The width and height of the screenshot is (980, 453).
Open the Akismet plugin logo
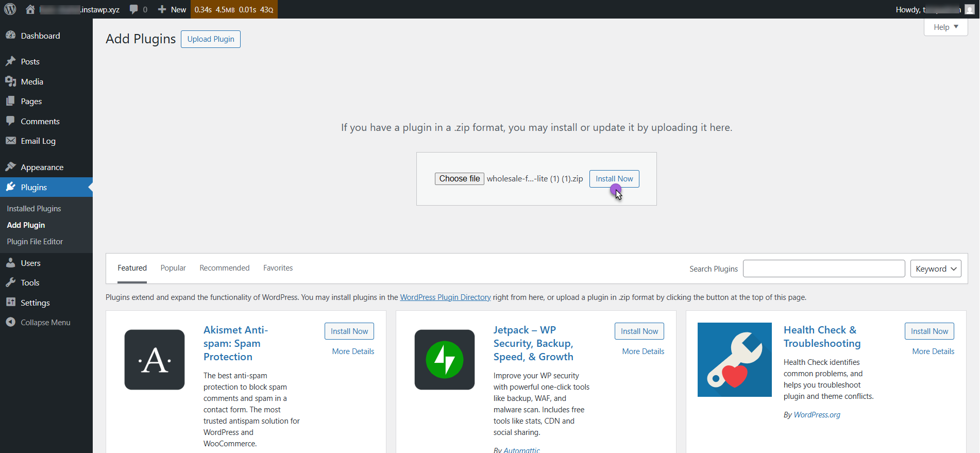(155, 360)
